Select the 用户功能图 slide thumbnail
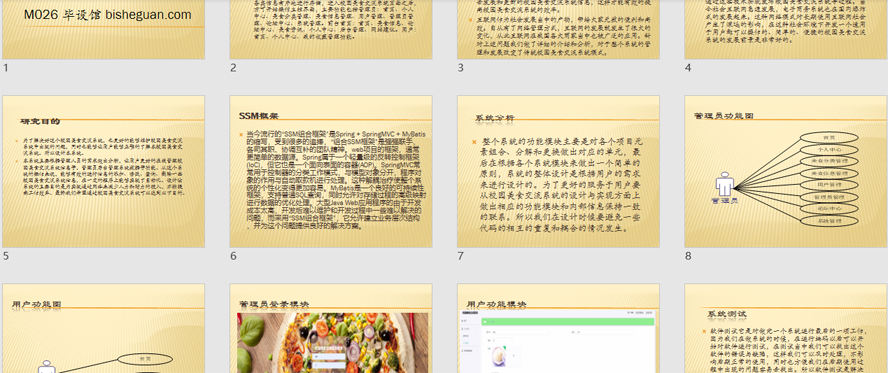This screenshot has width=888, height=373. point(104,328)
